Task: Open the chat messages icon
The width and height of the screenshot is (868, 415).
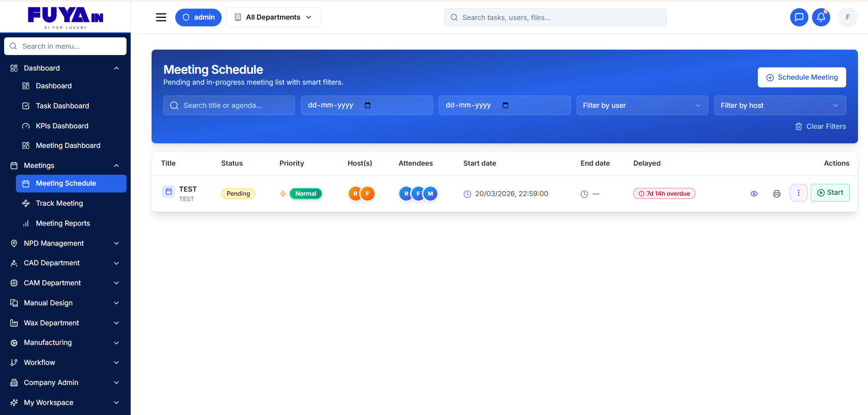Action: click(x=799, y=17)
